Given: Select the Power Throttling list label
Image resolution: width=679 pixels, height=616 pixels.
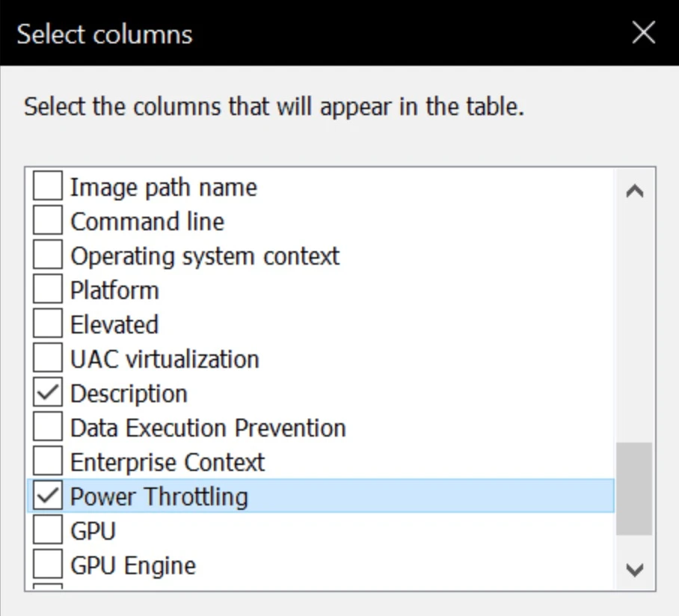Looking at the screenshot, I should (x=159, y=496).
